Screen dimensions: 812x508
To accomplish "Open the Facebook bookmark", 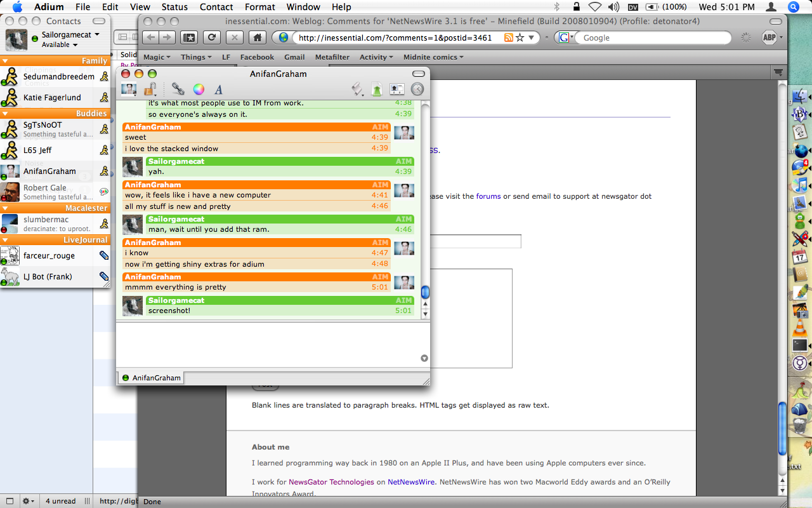I will (x=257, y=57).
